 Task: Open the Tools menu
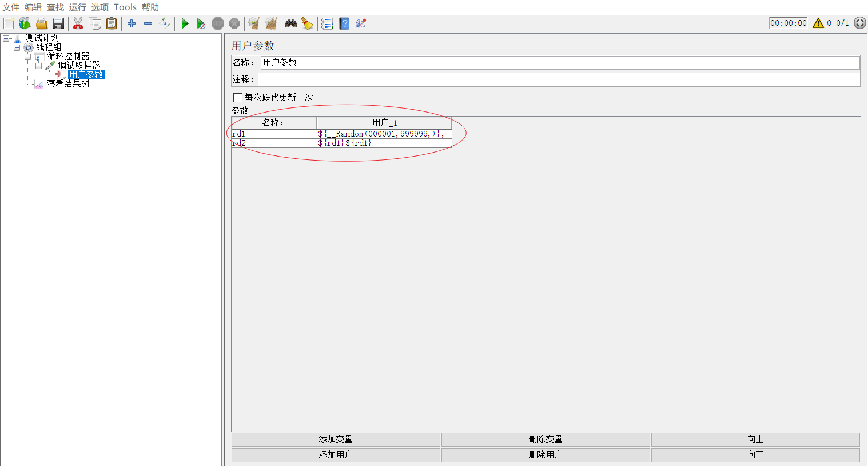pos(125,7)
